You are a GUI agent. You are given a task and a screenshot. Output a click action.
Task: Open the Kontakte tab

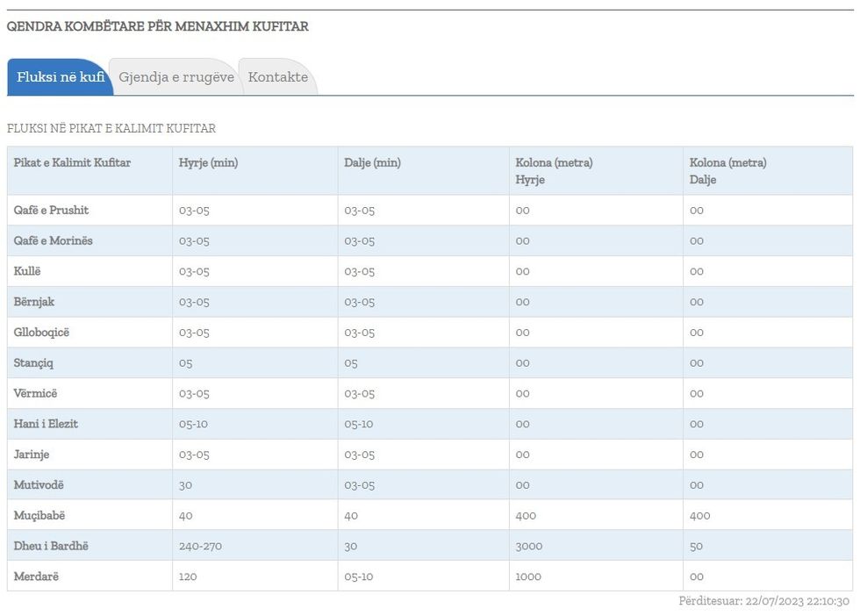click(277, 77)
